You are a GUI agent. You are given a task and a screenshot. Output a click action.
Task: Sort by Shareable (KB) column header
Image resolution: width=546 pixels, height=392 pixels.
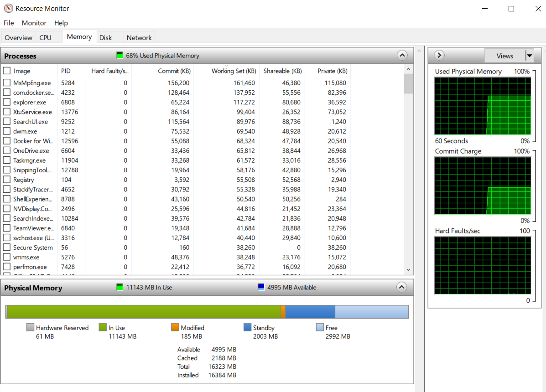point(282,71)
